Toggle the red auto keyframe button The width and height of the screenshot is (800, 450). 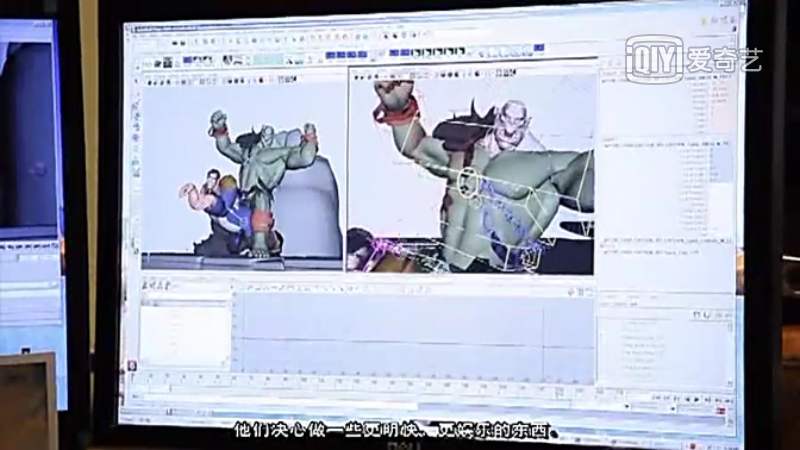pos(721,411)
